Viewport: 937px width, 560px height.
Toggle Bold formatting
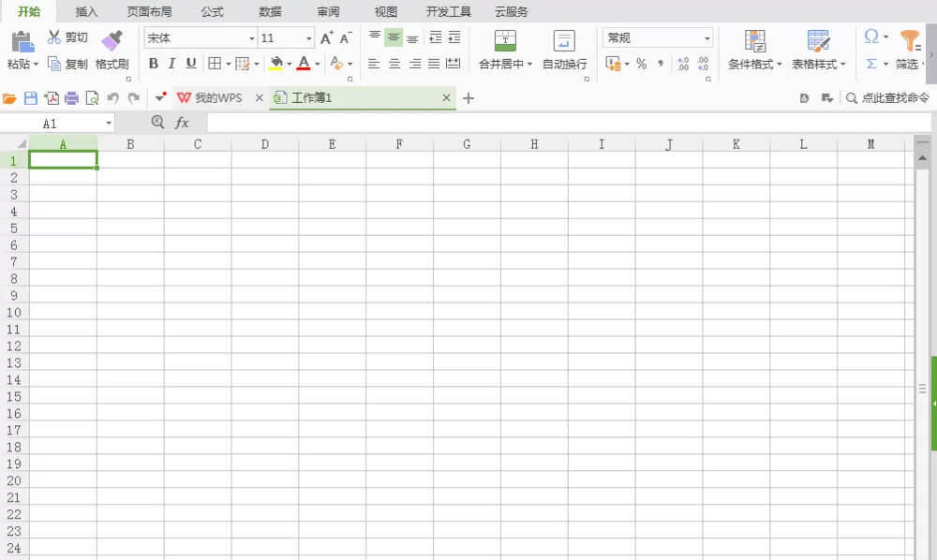coord(154,64)
